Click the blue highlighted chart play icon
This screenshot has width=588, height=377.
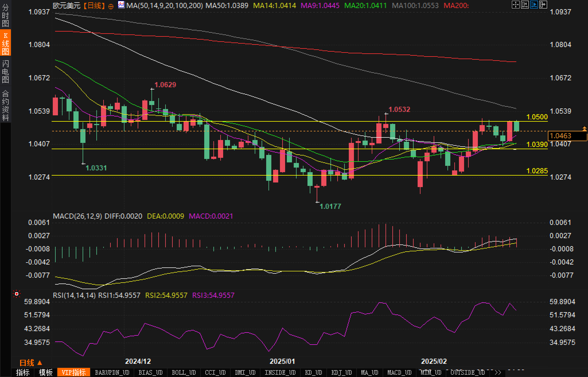tap(534, 5)
